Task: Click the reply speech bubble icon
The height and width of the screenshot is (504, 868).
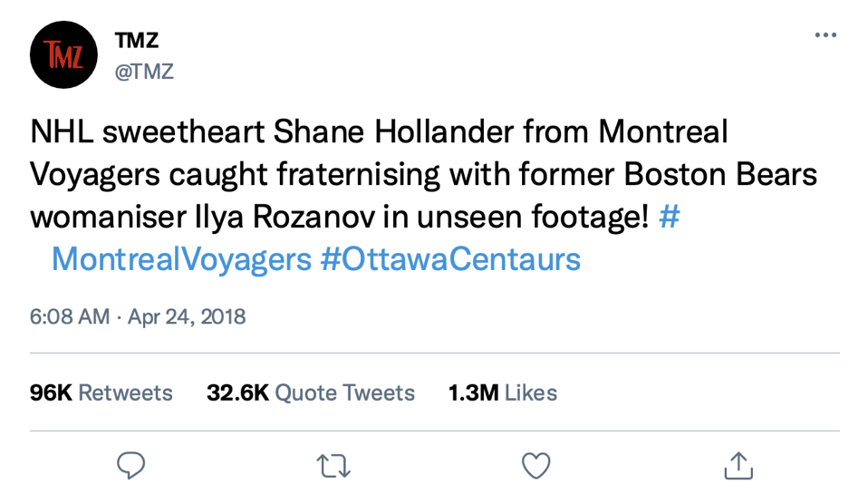Action: click(x=131, y=466)
